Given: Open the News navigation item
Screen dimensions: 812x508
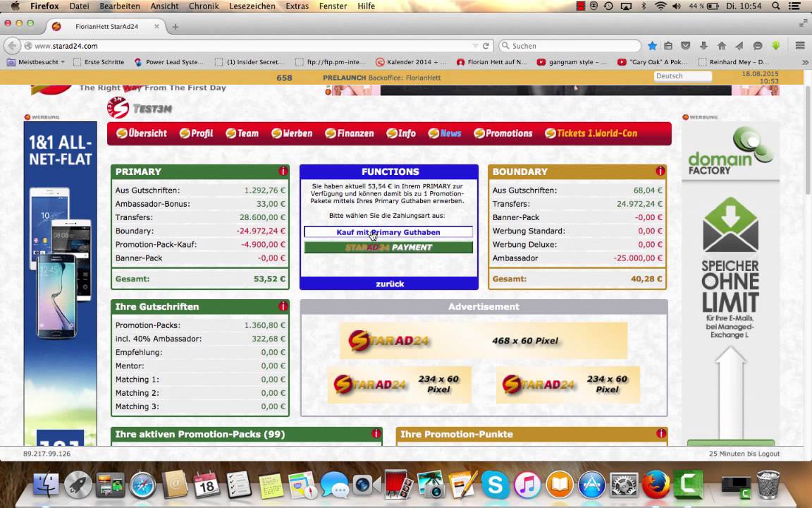Looking at the screenshot, I should [x=445, y=133].
